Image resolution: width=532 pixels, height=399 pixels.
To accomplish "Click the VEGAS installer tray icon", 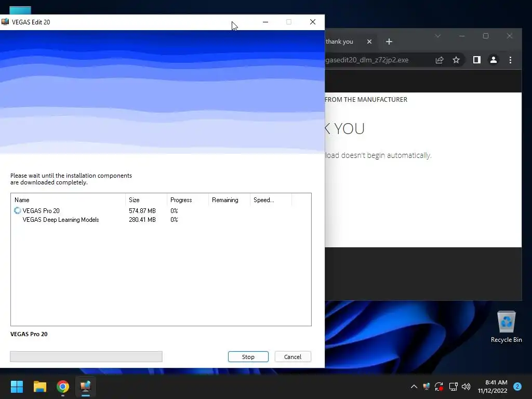I will [427, 387].
